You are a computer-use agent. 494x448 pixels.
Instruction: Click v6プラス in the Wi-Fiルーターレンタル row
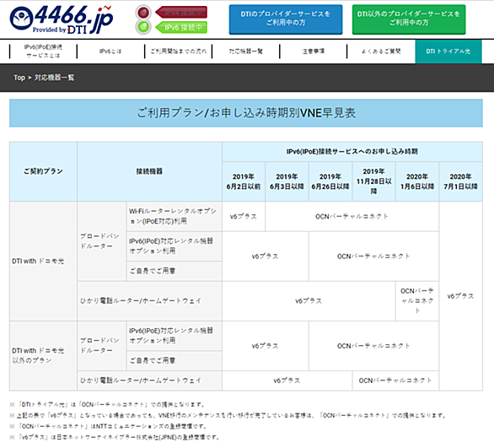click(244, 217)
